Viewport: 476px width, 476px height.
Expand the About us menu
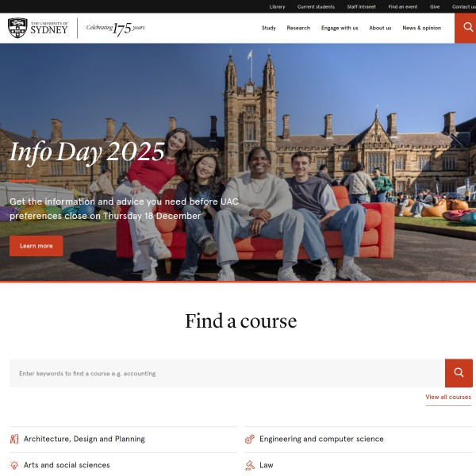[380, 28]
